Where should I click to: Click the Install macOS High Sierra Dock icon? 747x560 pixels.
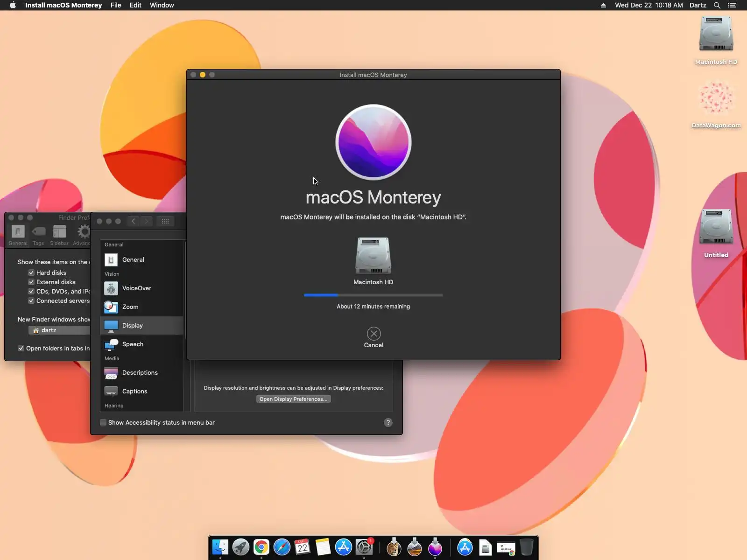(x=415, y=547)
